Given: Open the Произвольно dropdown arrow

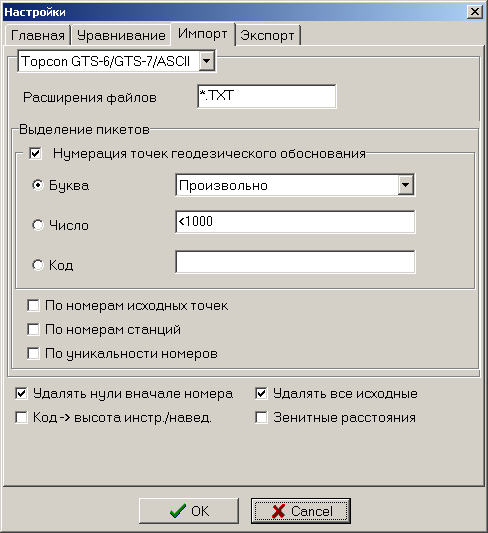Looking at the screenshot, I should pos(405,185).
